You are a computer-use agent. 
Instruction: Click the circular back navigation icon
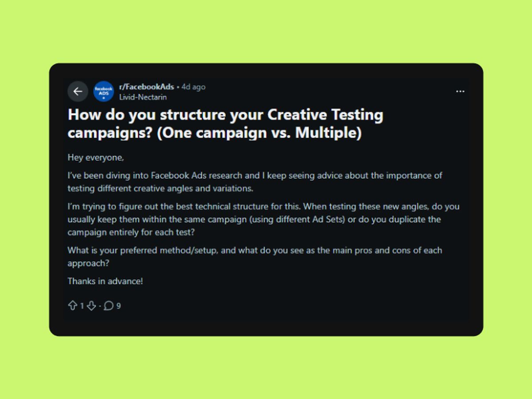tap(78, 91)
